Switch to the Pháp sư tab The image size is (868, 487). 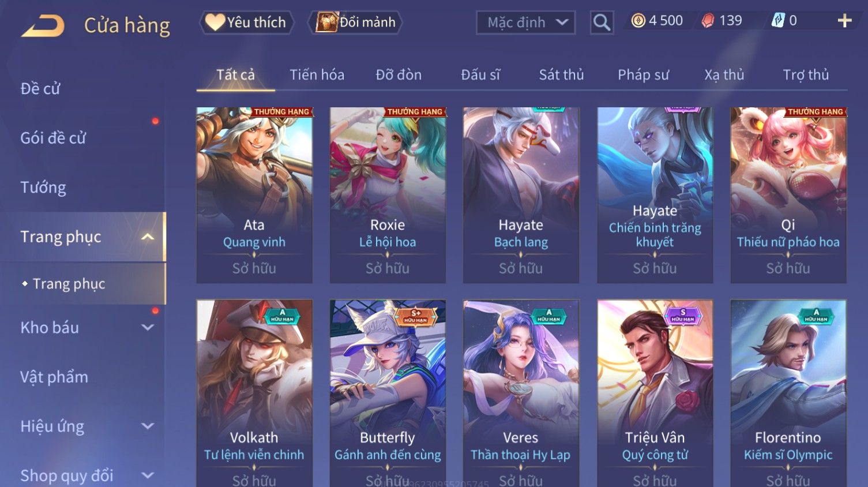tap(643, 75)
